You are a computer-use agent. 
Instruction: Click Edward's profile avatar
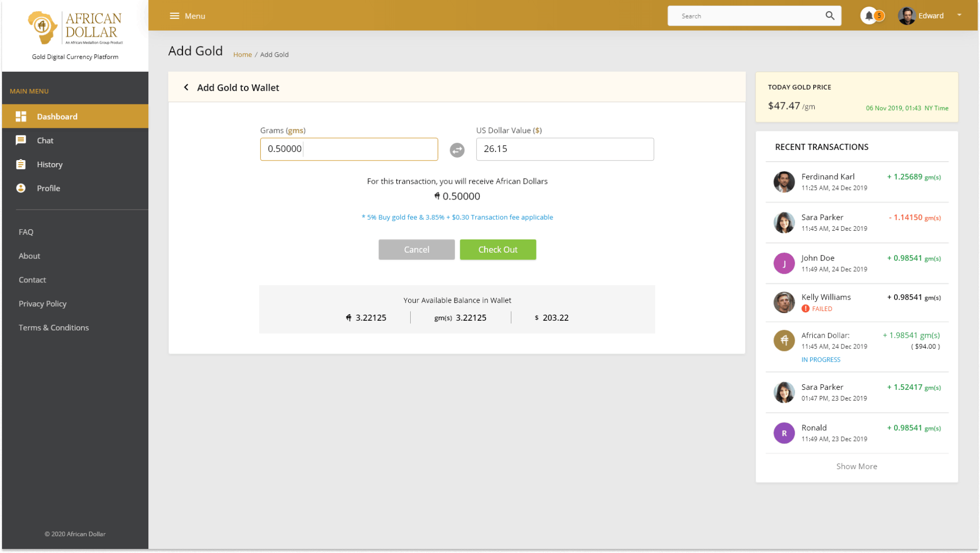pyautogui.click(x=906, y=15)
